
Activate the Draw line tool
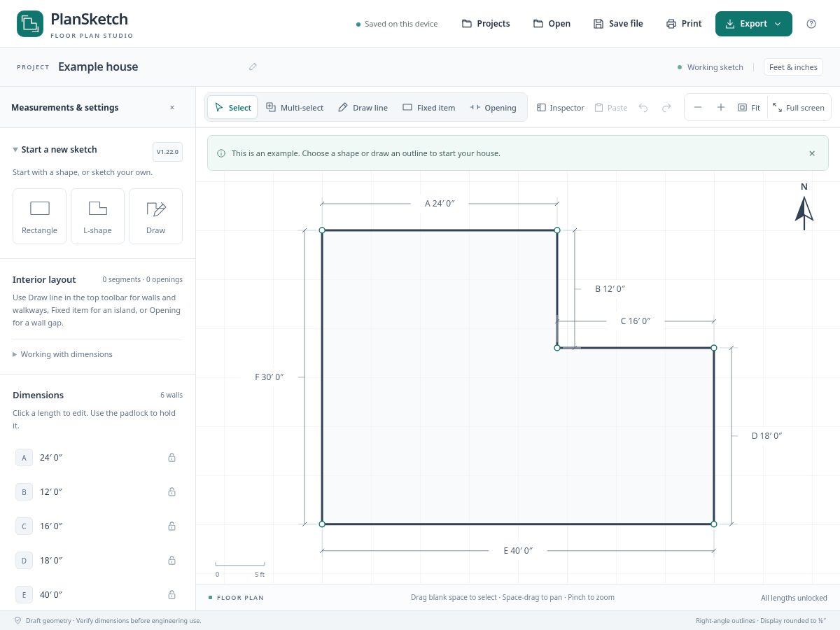click(x=363, y=107)
